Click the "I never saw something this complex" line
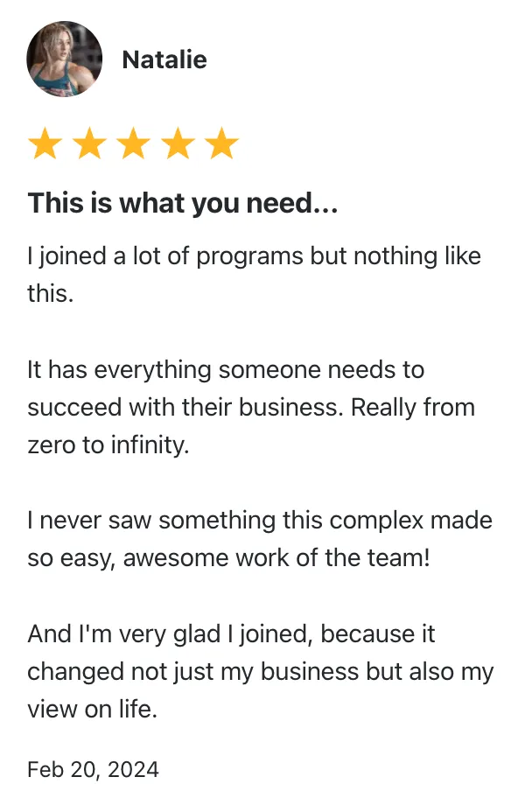The height and width of the screenshot is (805, 532). click(260, 521)
